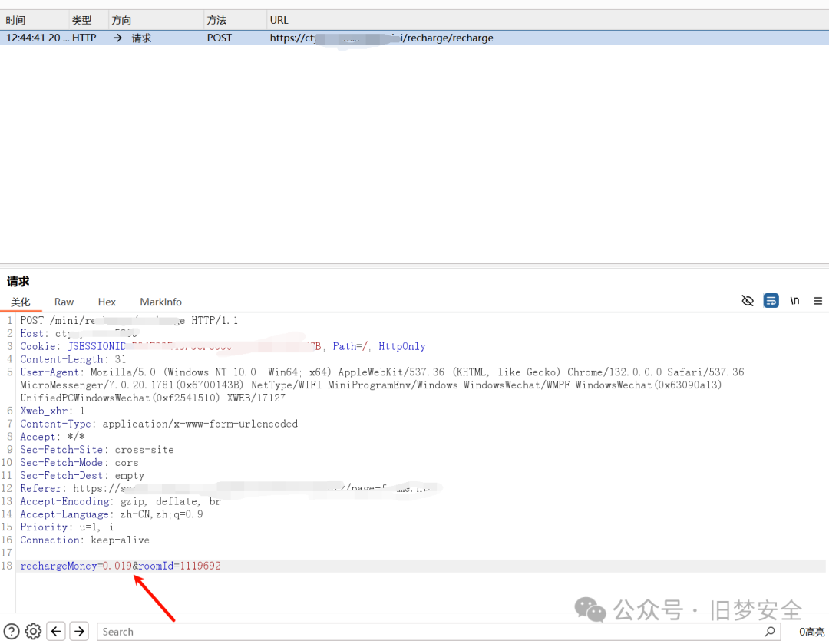Open the search settings gear icon
829x644 pixels.
(33, 631)
